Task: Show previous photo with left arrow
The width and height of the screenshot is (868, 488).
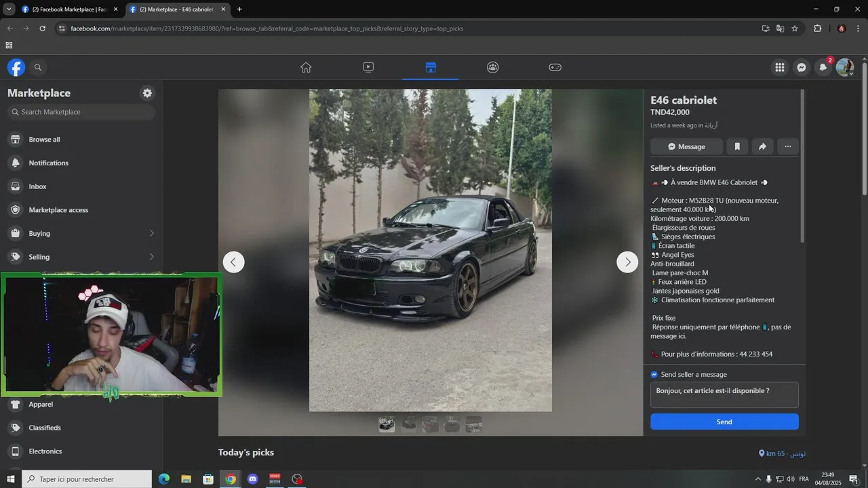Action: click(x=234, y=262)
